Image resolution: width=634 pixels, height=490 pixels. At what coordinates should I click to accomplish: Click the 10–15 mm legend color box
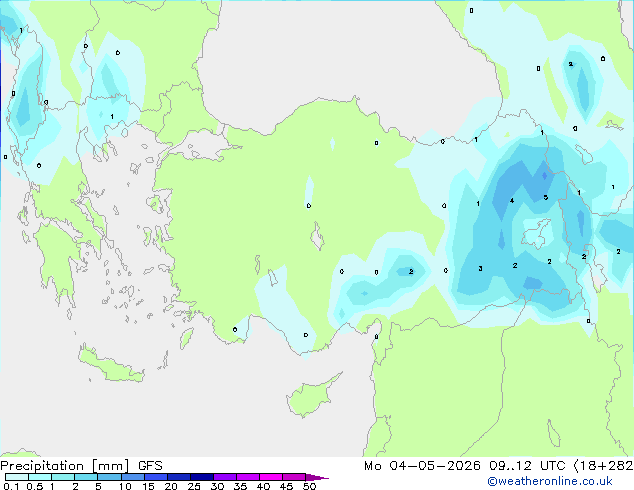tap(132, 477)
